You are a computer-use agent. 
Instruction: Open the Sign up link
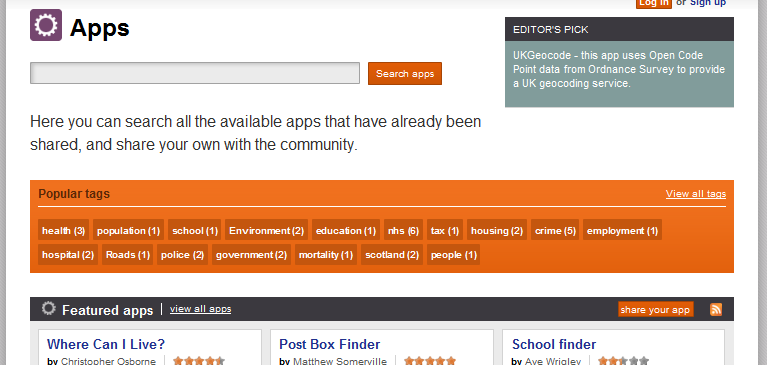(708, 3)
